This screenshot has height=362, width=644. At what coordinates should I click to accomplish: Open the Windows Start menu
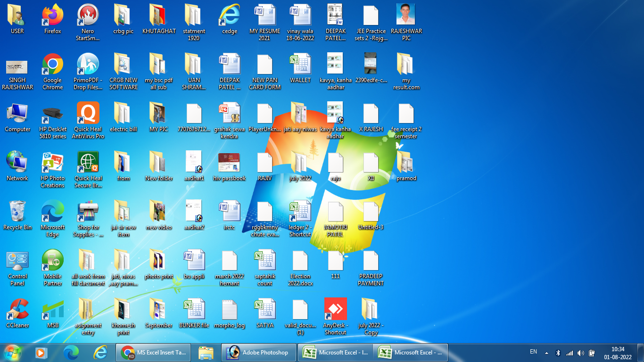pos(13,352)
